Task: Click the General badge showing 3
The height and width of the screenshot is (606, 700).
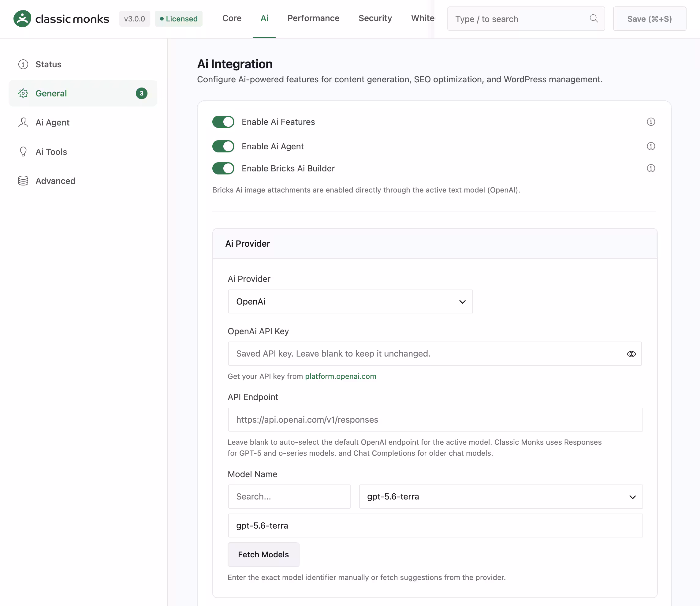Action: (x=141, y=93)
